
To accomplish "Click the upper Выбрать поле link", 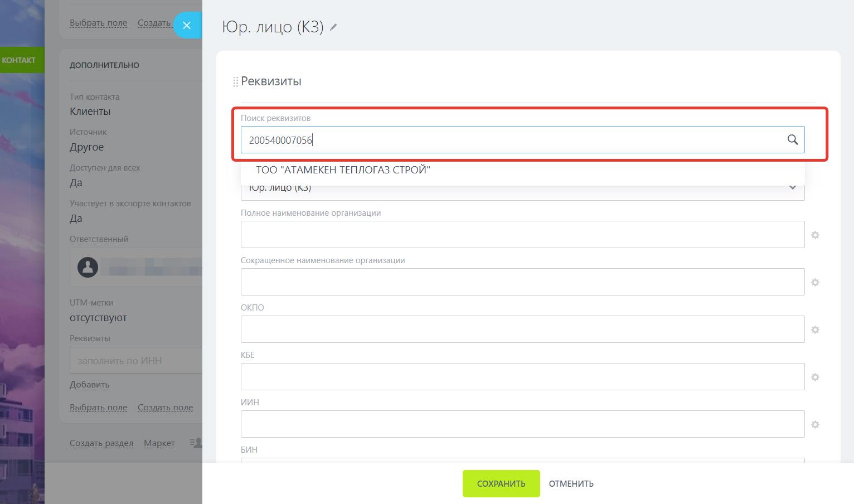I will tap(98, 23).
